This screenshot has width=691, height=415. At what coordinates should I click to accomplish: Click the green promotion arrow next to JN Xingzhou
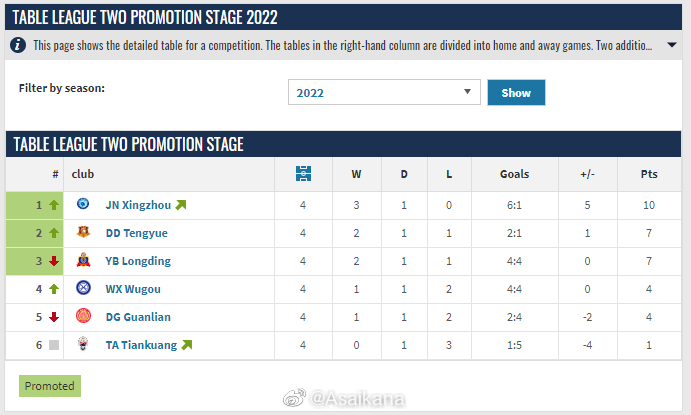pyautogui.click(x=181, y=205)
